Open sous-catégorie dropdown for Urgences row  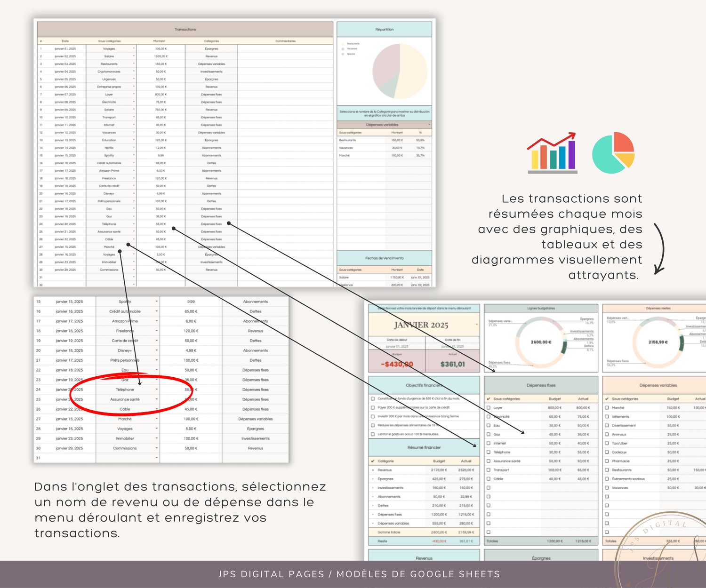click(x=134, y=79)
